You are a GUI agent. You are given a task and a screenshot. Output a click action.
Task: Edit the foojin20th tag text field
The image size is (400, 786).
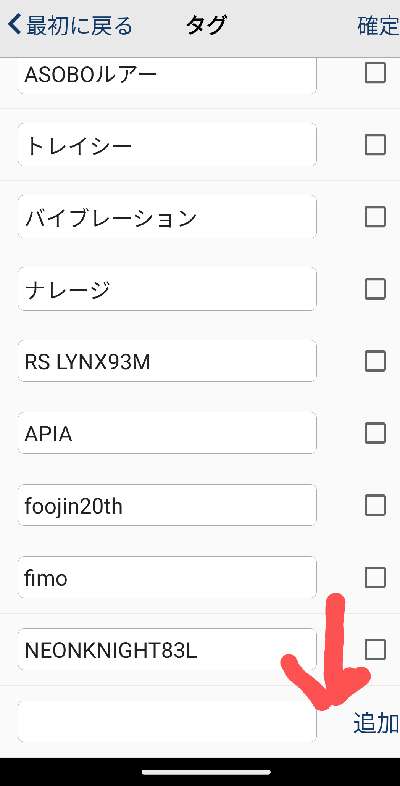click(167, 505)
